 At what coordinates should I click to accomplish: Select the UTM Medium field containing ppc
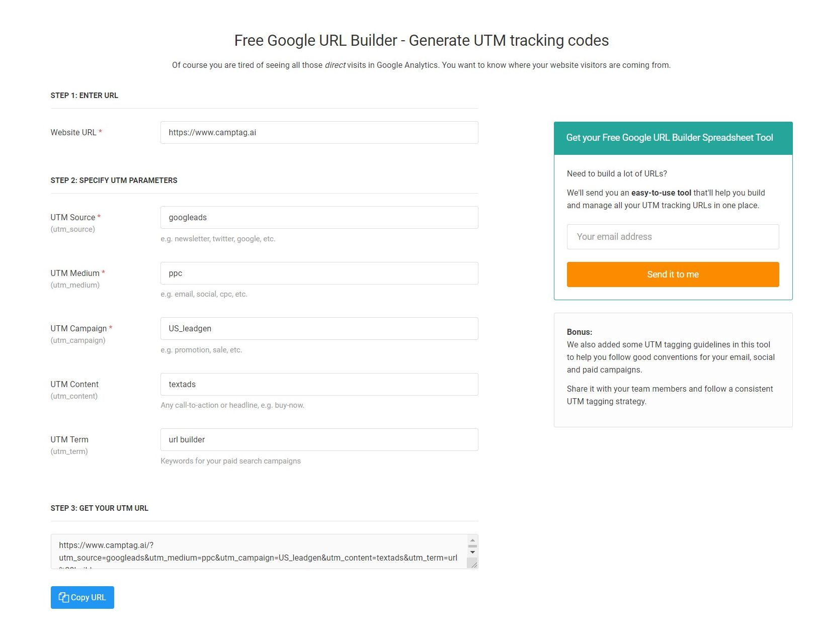[319, 273]
